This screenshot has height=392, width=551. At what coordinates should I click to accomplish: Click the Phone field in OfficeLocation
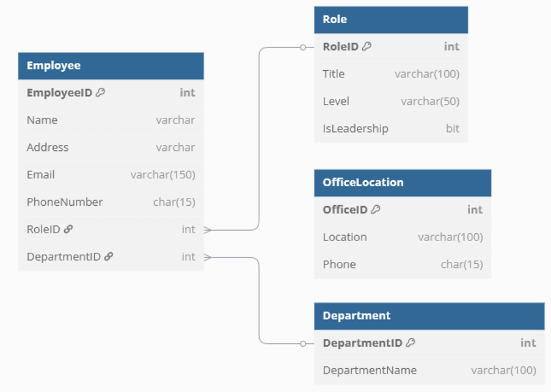[x=402, y=264]
